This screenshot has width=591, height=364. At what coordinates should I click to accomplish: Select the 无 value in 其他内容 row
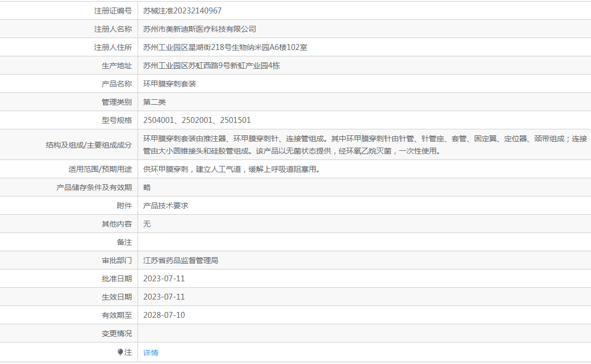click(x=147, y=224)
